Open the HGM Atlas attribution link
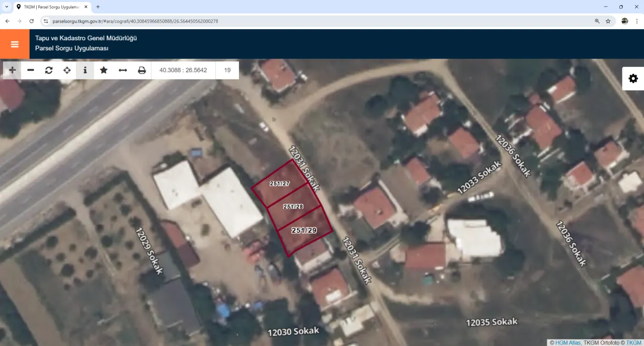The width and height of the screenshot is (644, 346). point(568,342)
